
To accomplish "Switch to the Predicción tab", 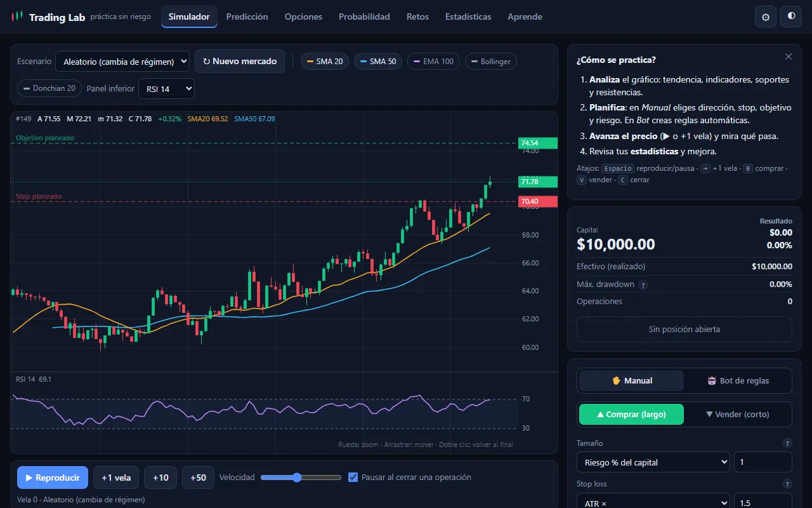I will click(x=247, y=17).
